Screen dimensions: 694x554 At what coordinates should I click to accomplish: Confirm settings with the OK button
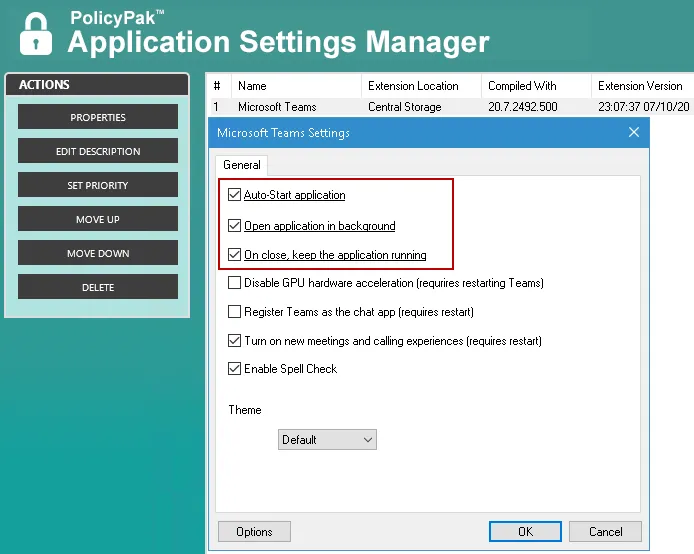point(525,532)
